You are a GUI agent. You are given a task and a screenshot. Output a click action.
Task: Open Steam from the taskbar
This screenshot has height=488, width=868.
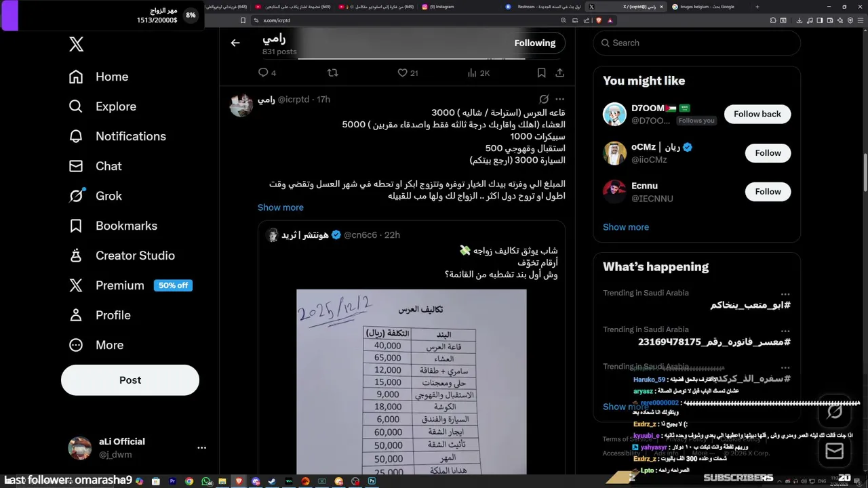(273, 481)
